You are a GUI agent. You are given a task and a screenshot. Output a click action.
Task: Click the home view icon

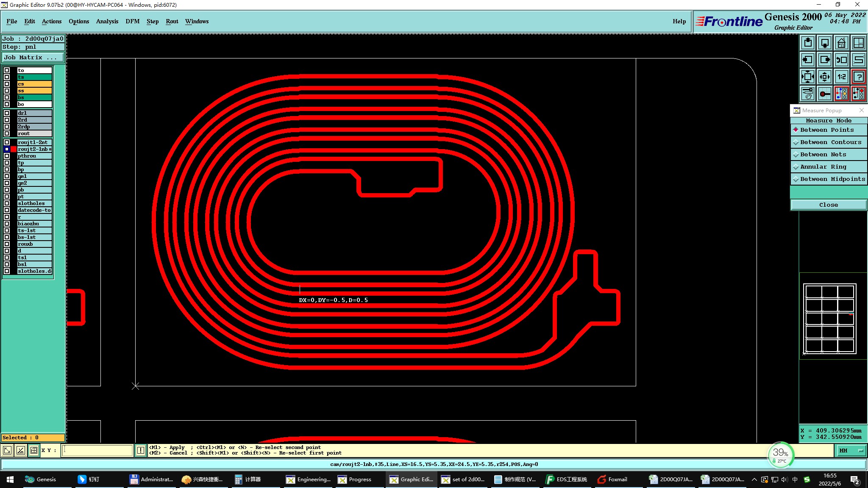841,43
